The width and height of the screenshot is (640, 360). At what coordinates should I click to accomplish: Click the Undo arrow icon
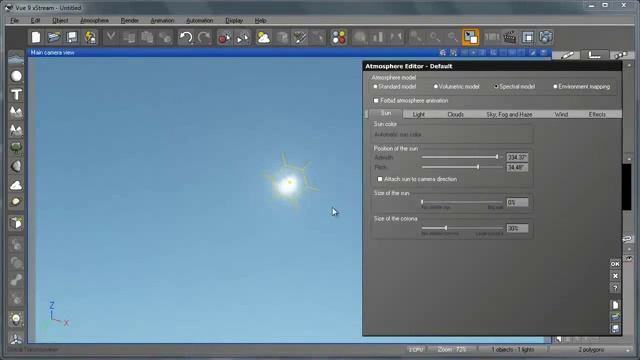(x=186, y=38)
